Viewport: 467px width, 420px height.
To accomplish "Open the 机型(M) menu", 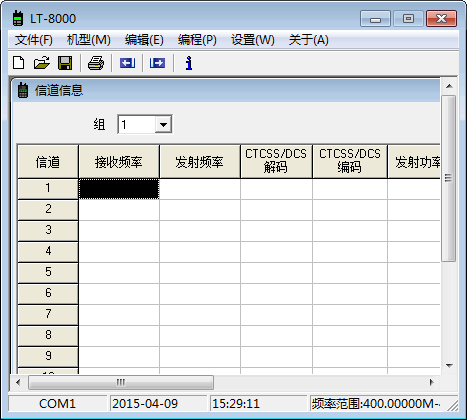I will 89,40.
